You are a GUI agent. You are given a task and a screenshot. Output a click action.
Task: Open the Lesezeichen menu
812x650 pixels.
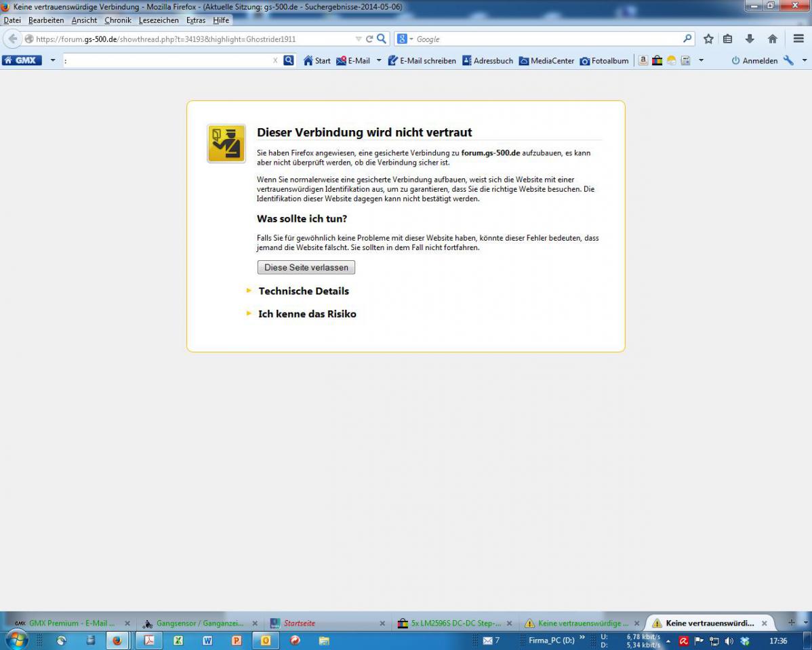pyautogui.click(x=159, y=20)
